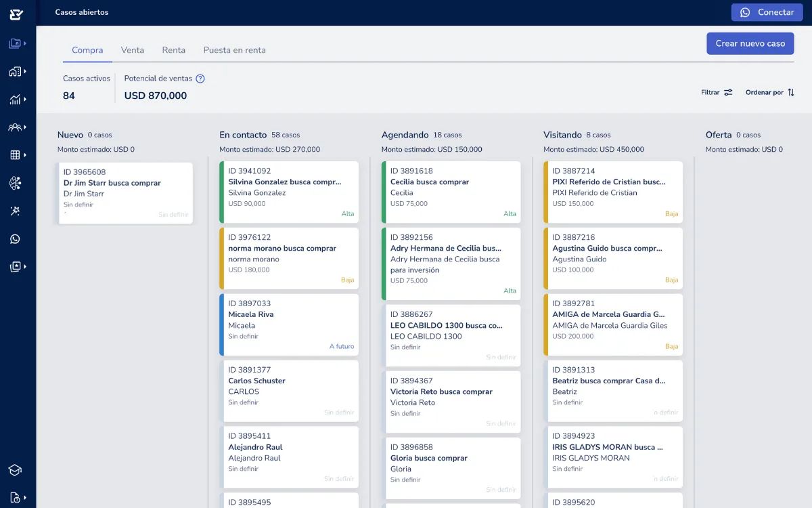Viewport: 812px width, 508px height.
Task: Open the norma morano busca comprar card
Action: (x=289, y=258)
